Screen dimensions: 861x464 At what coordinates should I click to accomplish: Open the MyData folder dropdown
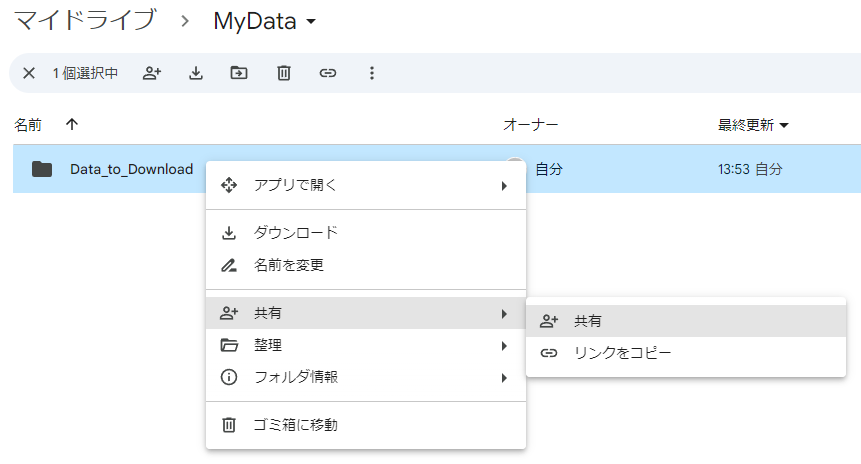pos(311,21)
